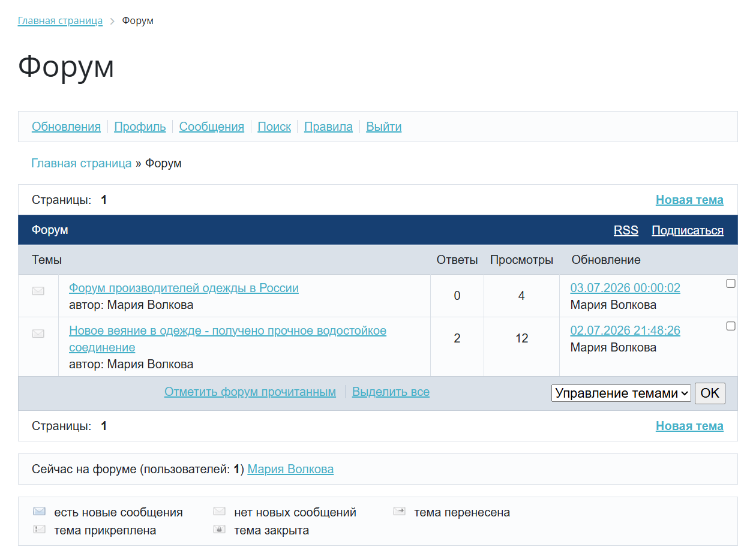This screenshot has width=756, height=559.
Task: Tick checkbox for Форум производителей одежды topic
Action: coord(731,284)
